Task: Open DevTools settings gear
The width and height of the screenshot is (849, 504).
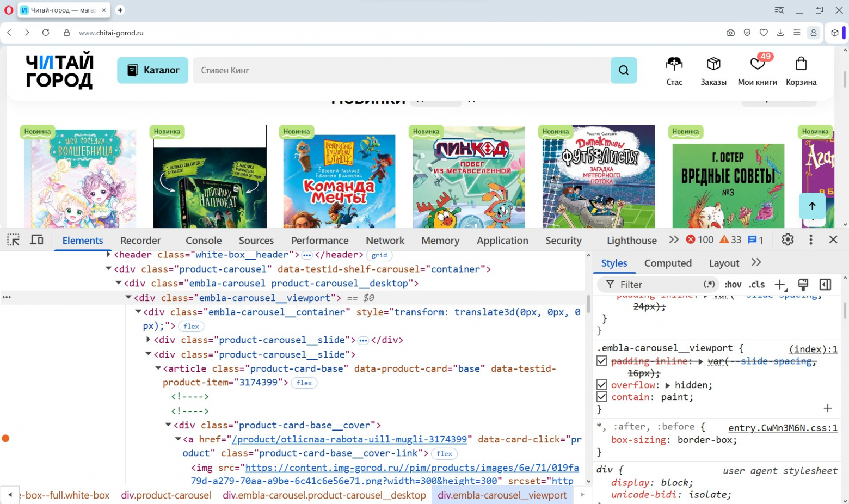Action: pyautogui.click(x=788, y=239)
